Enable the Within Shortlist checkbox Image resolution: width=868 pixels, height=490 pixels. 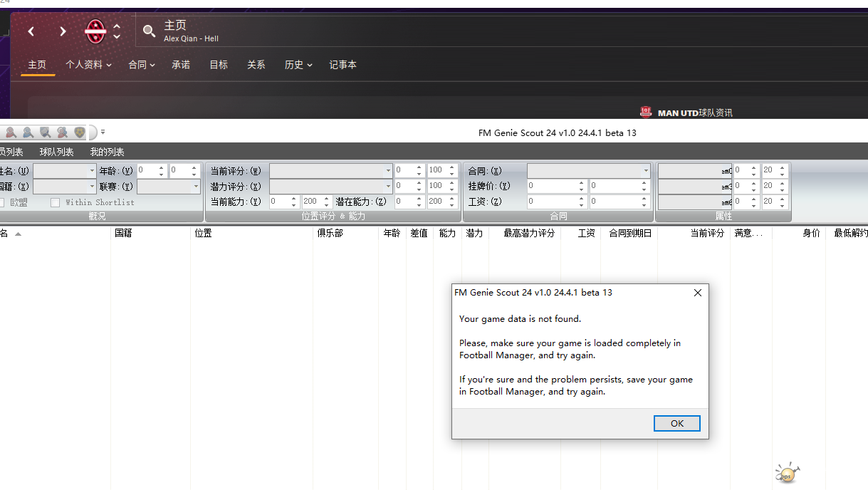click(56, 202)
